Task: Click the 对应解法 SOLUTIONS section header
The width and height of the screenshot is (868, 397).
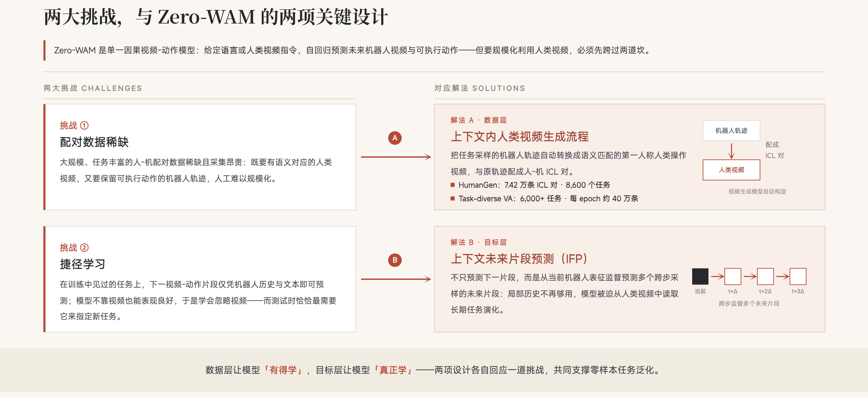Action: click(x=480, y=88)
